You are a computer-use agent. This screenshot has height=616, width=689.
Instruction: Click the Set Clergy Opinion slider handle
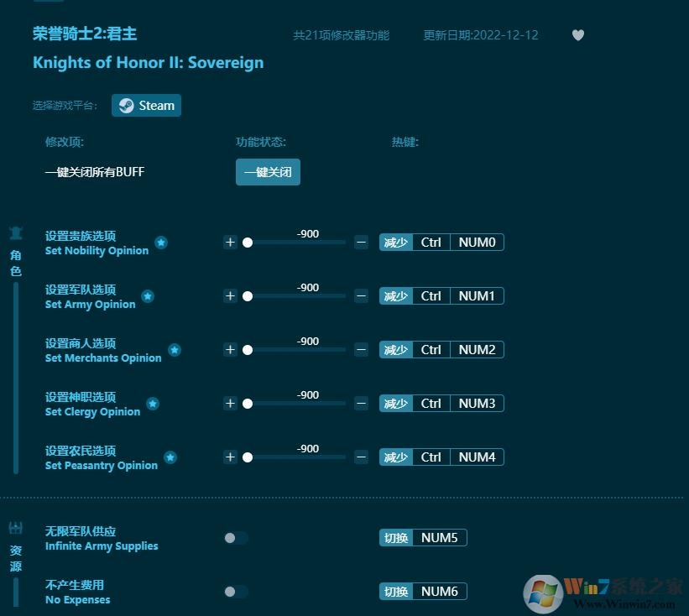tap(248, 404)
